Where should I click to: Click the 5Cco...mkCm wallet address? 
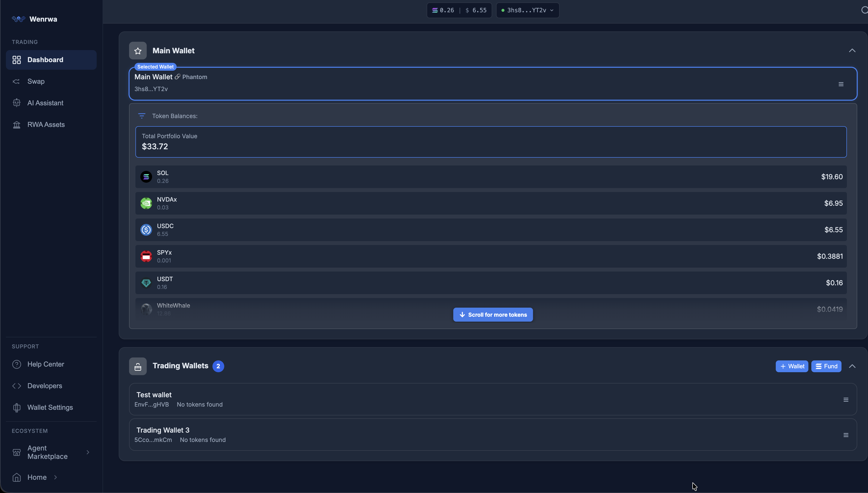[x=153, y=440]
